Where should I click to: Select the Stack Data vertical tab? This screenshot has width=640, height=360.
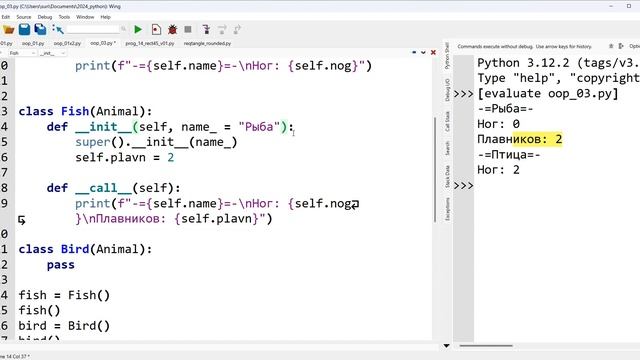447,176
